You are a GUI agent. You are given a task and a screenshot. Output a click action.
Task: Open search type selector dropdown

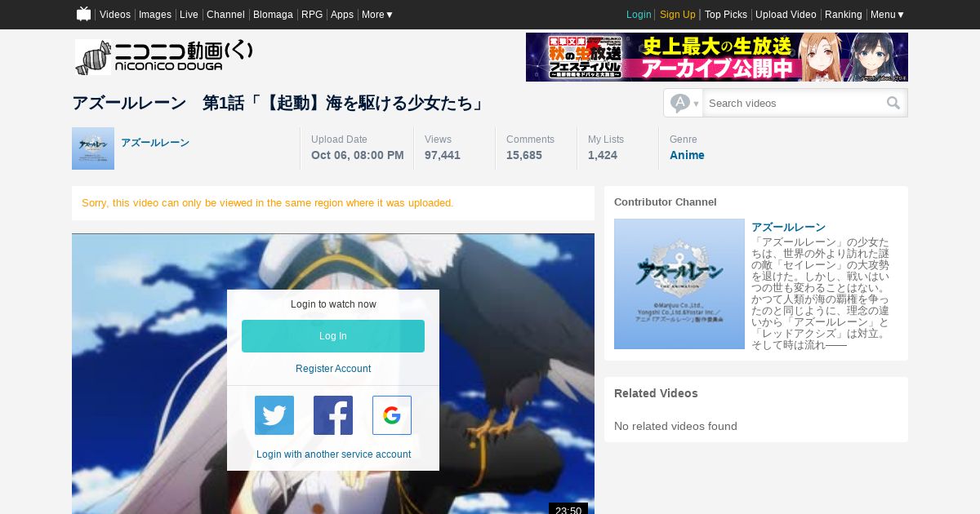[684, 103]
